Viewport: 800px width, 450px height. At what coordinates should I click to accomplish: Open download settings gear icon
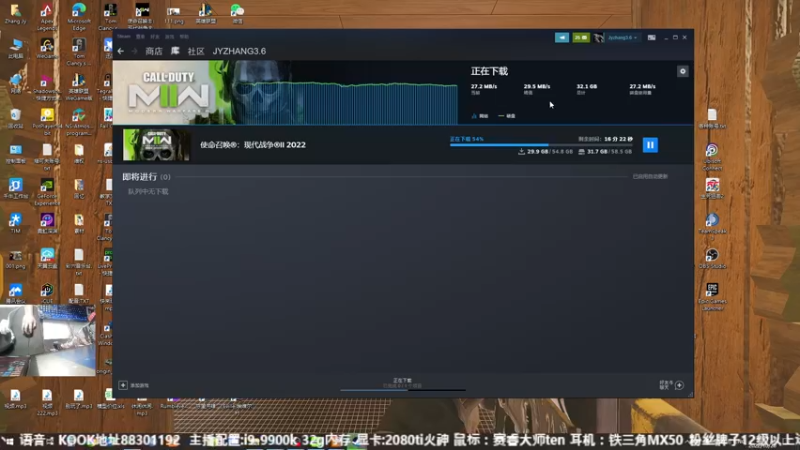click(683, 71)
